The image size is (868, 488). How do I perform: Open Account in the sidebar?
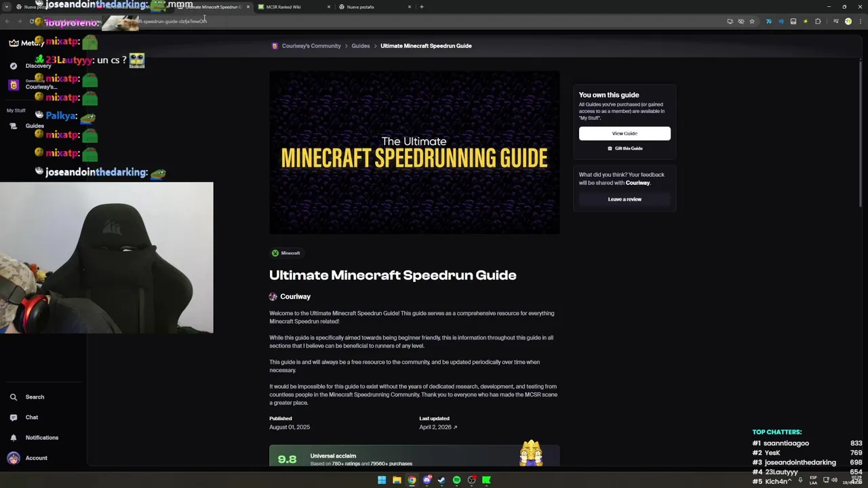coord(28,458)
